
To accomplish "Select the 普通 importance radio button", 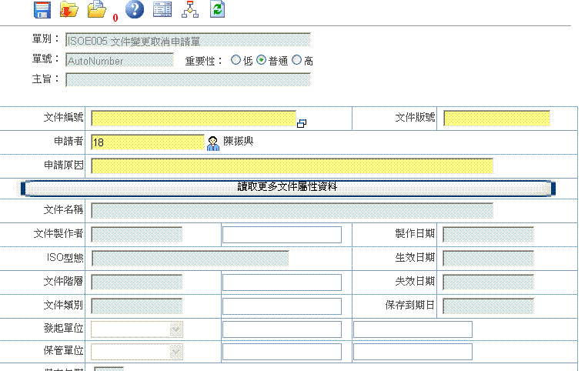I will (261, 60).
